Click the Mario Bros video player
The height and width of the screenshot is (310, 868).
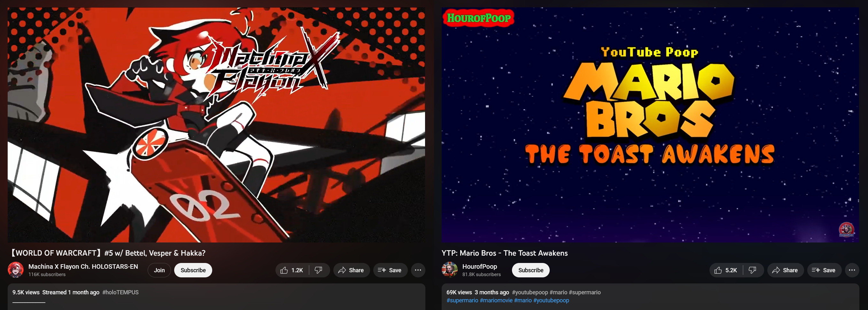click(x=650, y=125)
